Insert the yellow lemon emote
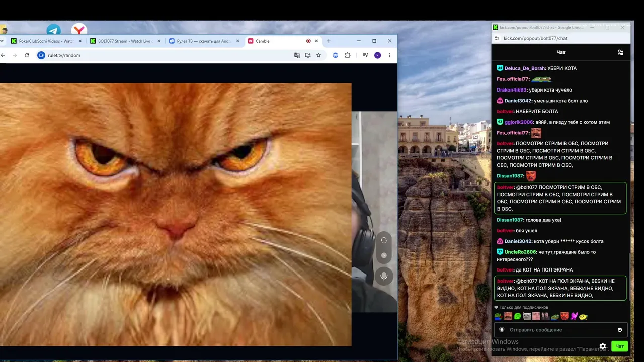Screen dimensions: 644x362 [583, 317]
